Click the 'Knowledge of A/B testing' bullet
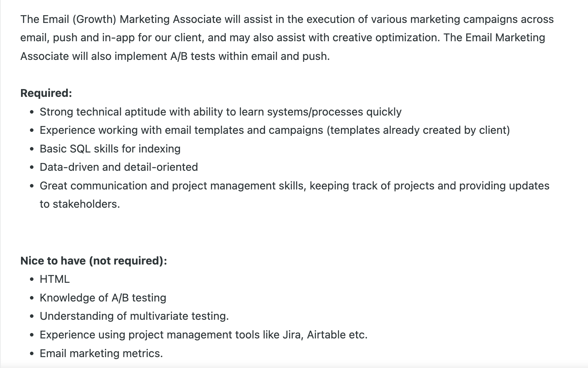The height and width of the screenshot is (368, 588). 103,298
